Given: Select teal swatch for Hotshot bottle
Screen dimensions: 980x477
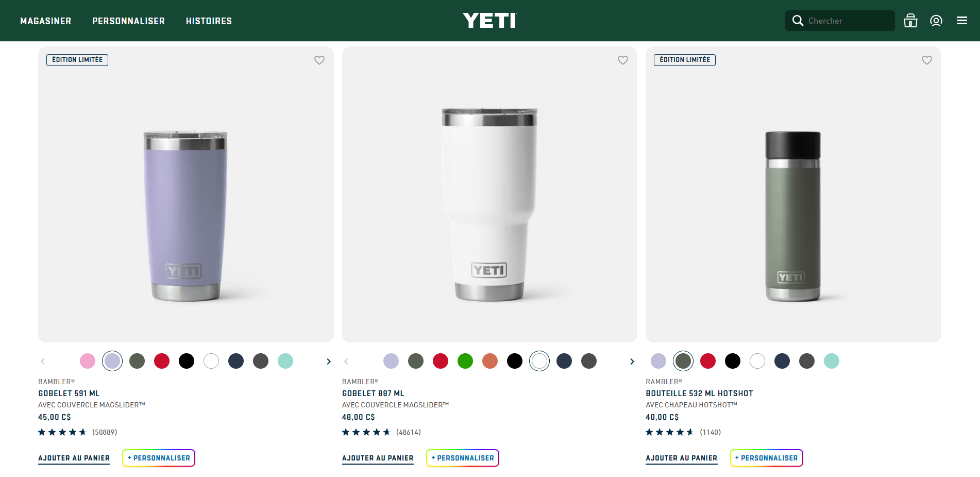Looking at the screenshot, I should pos(832,361).
